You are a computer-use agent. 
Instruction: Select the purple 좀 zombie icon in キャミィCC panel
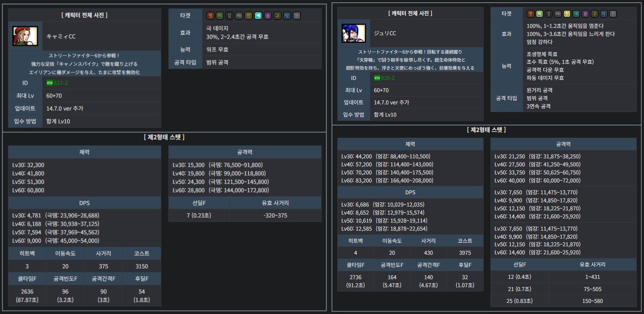268,16
